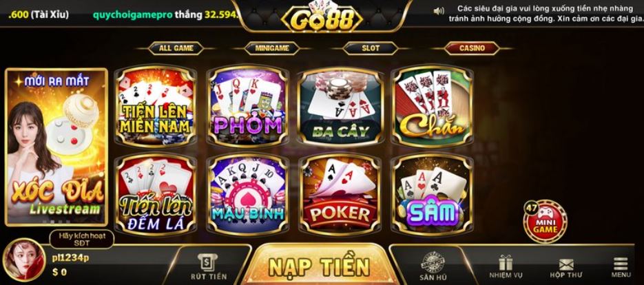Switch to the ALL GAME tab
This screenshot has height=285, width=644.
[176, 48]
